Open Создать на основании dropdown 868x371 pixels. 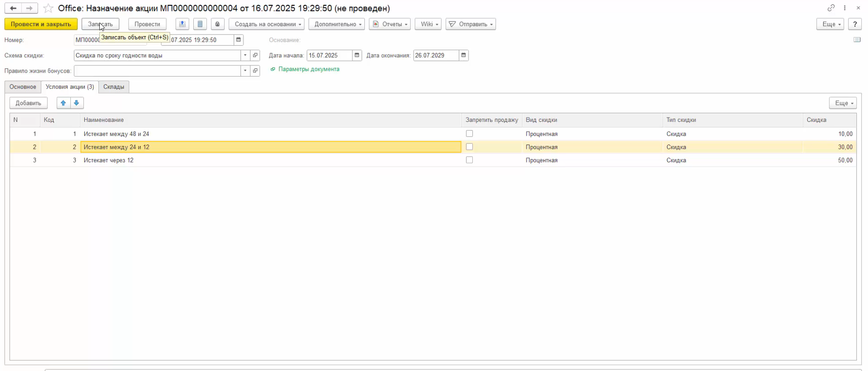266,24
